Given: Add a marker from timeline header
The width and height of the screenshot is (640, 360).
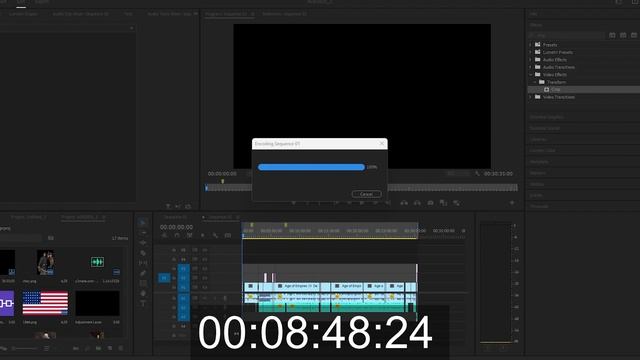Looking at the screenshot, I should pyautogui.click(x=202, y=236).
